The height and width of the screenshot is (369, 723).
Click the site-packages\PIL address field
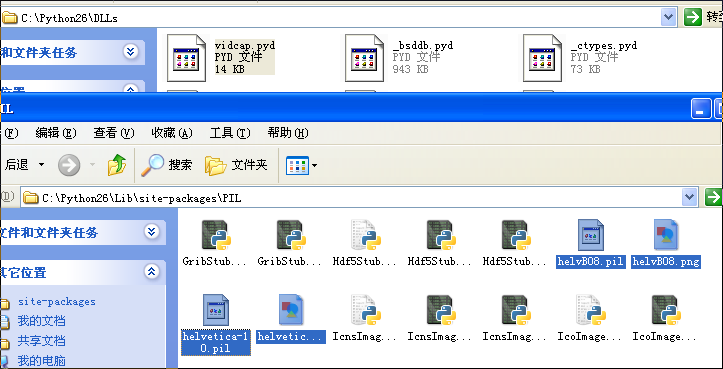coord(359,198)
